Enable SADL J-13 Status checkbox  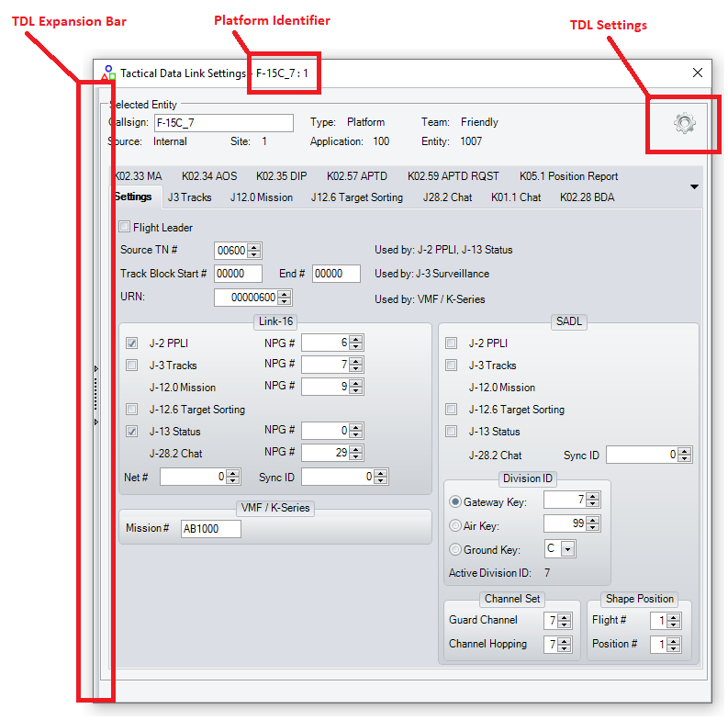451,431
